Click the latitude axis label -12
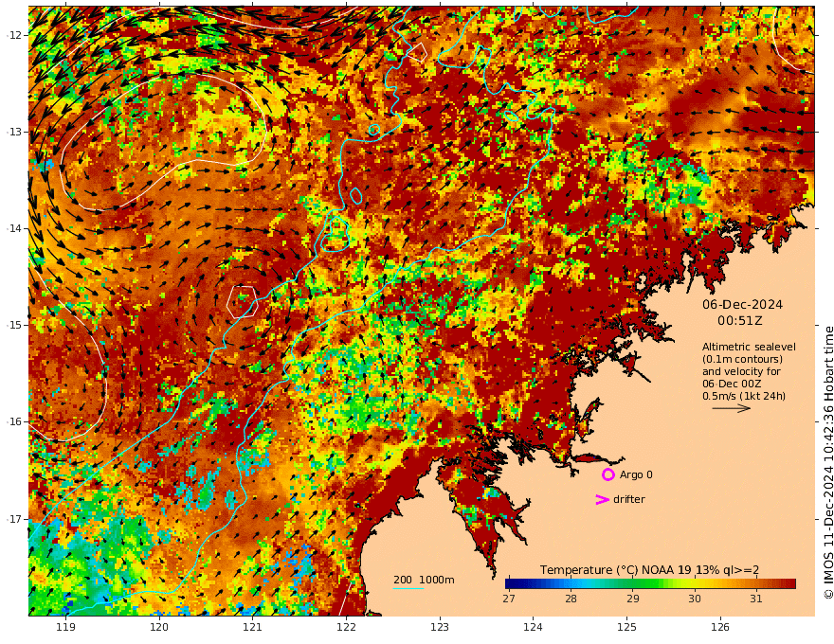This screenshot has height=644, width=834. [14, 35]
